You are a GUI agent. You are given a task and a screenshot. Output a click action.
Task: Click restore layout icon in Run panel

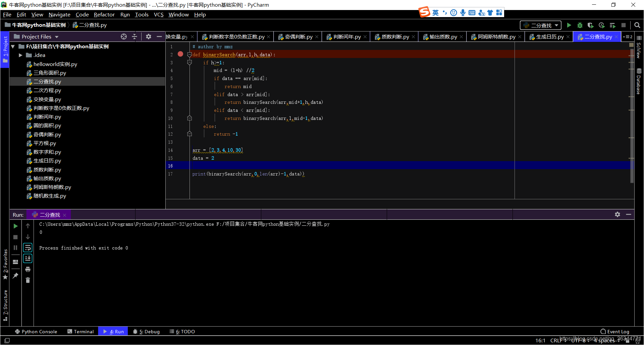point(15,262)
